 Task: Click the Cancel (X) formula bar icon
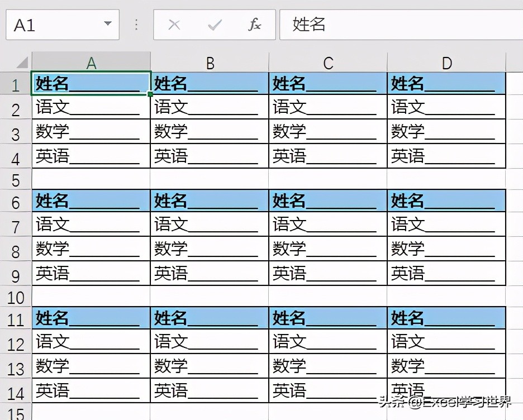(x=174, y=25)
